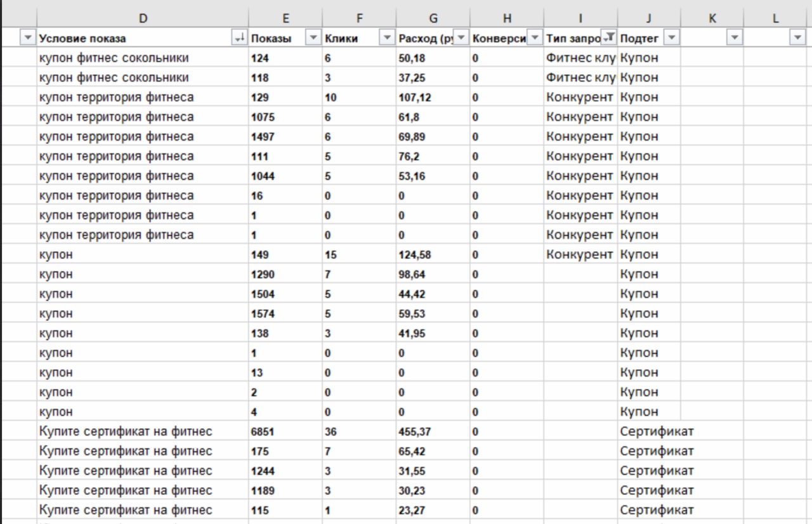
Task: Click the cell with cost 107,12
Action: pyautogui.click(x=433, y=97)
